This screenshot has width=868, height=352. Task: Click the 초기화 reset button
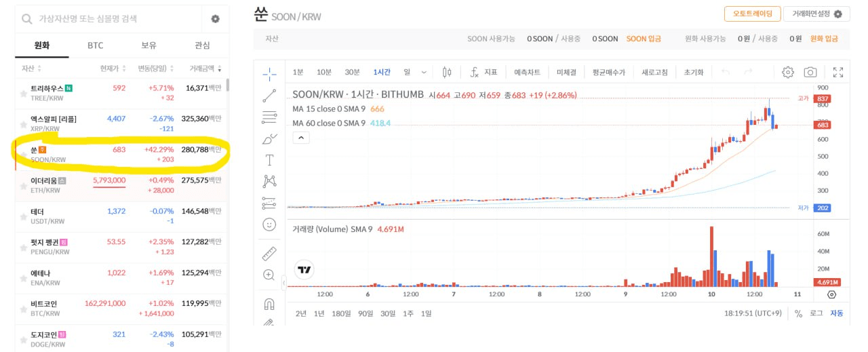click(x=694, y=72)
